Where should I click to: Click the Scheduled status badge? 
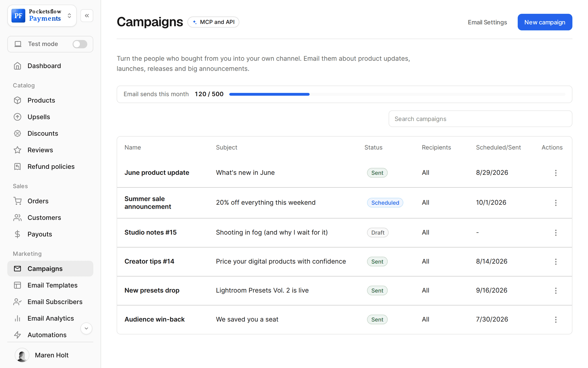[385, 203]
